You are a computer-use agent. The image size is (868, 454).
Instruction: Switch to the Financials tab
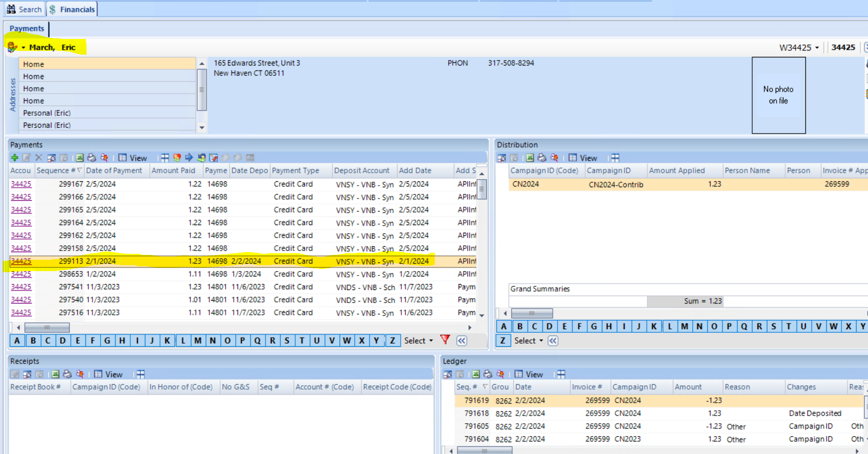pyautogui.click(x=72, y=9)
